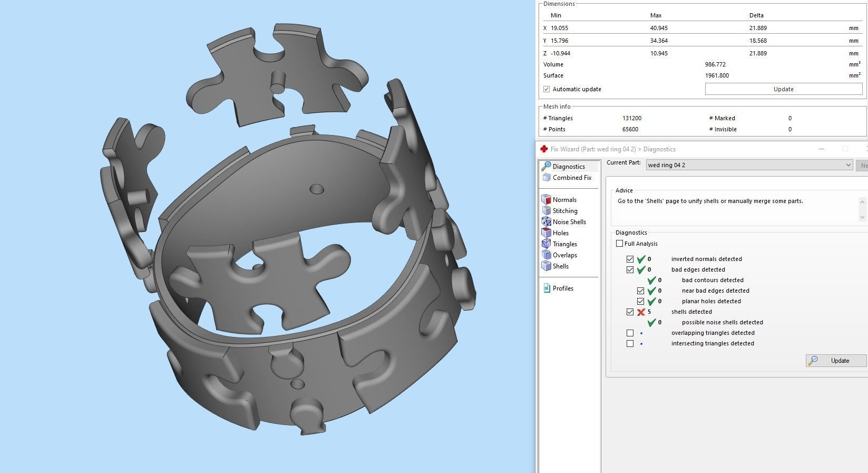868x473 pixels.
Task: Click the points count 65600
Action: coord(630,129)
